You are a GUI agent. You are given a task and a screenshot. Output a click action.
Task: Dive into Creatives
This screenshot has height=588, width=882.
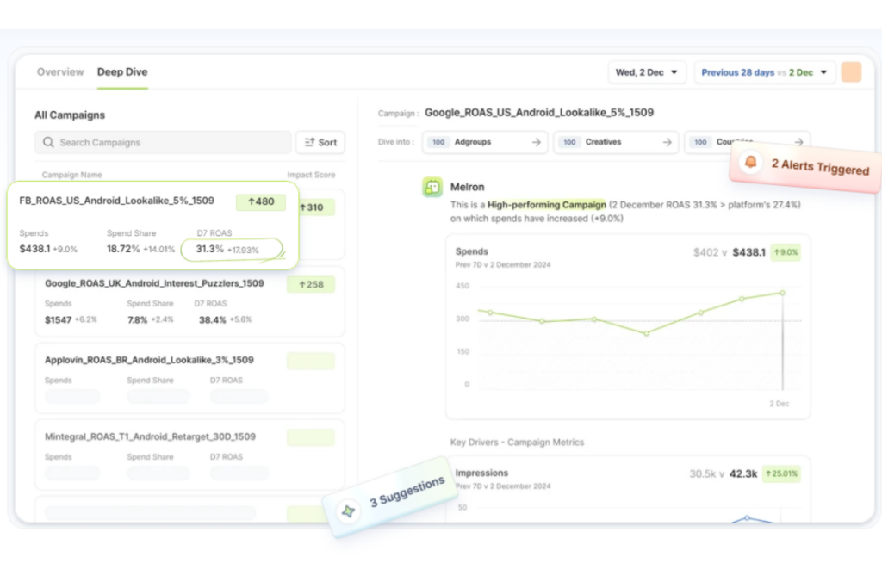(x=615, y=142)
